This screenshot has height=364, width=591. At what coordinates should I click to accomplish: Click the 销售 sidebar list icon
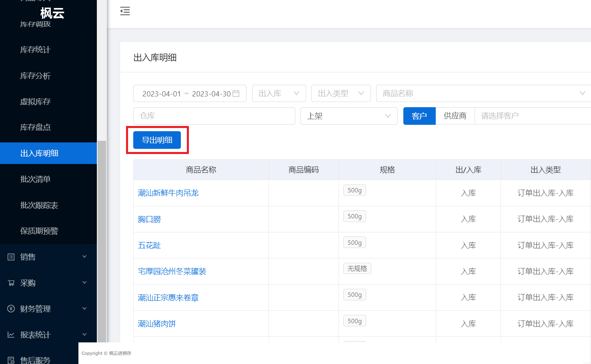[11, 257]
